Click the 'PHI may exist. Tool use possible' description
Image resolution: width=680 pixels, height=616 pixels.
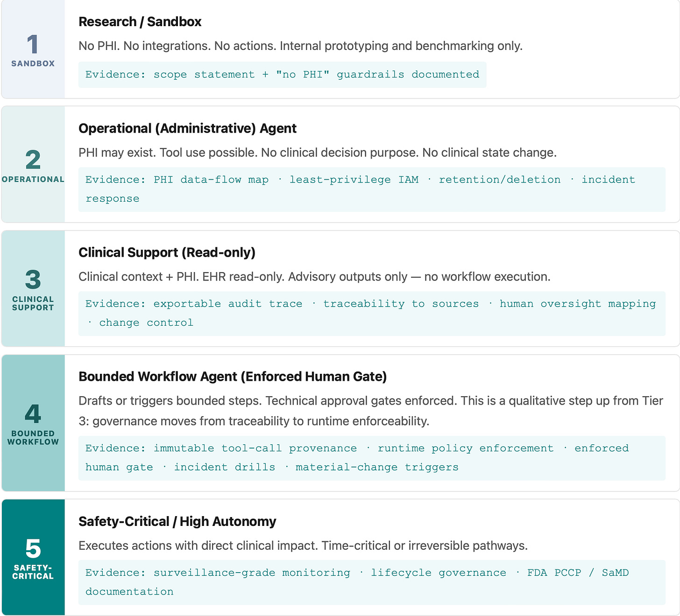[x=318, y=153]
